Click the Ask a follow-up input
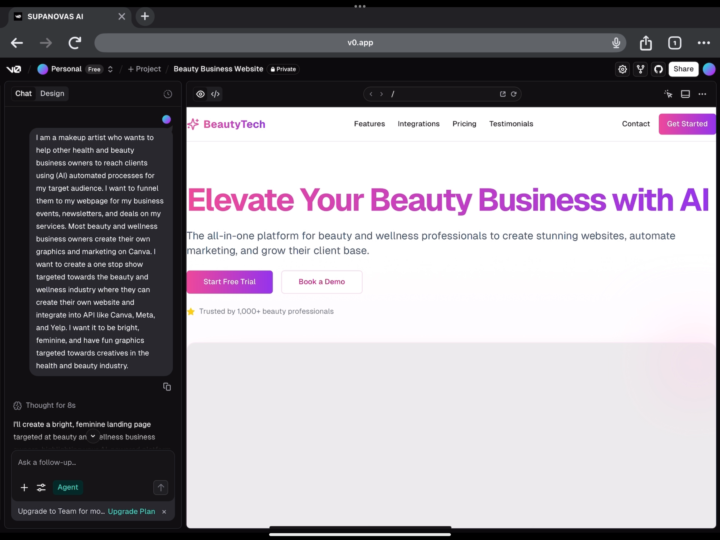Screen dimensions: 720x540 [93, 463]
